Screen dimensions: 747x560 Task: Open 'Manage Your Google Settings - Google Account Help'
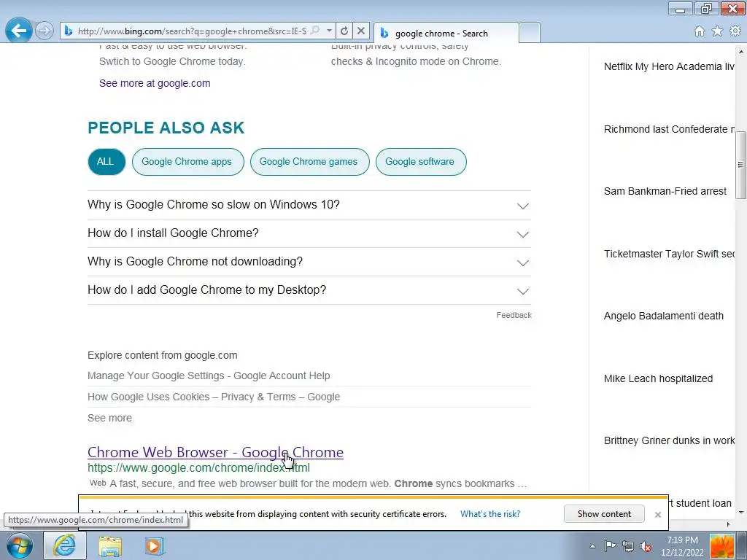tap(209, 376)
